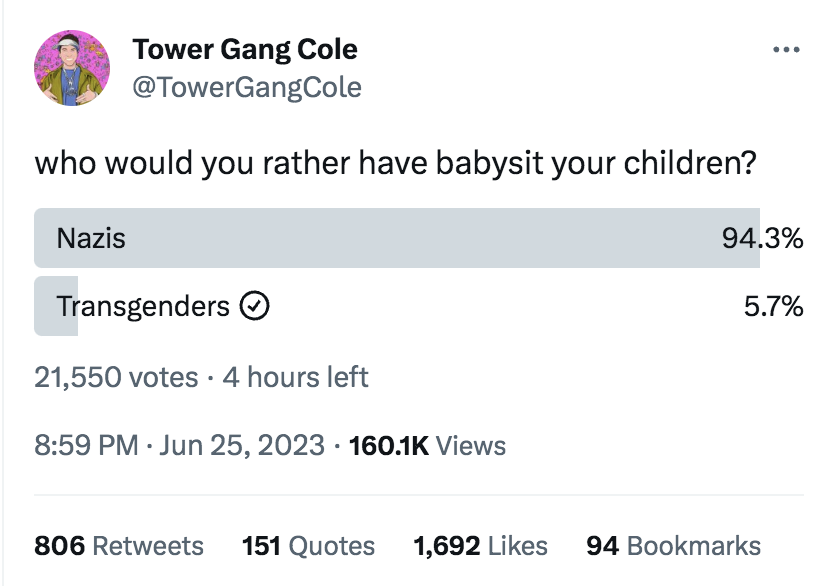Image resolution: width=834 pixels, height=586 pixels.
Task: Open the @TowerGangCole handle link
Action: [x=246, y=88]
